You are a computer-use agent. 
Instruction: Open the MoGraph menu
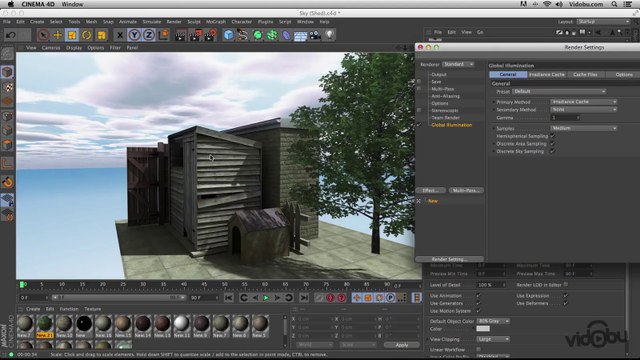[216, 22]
